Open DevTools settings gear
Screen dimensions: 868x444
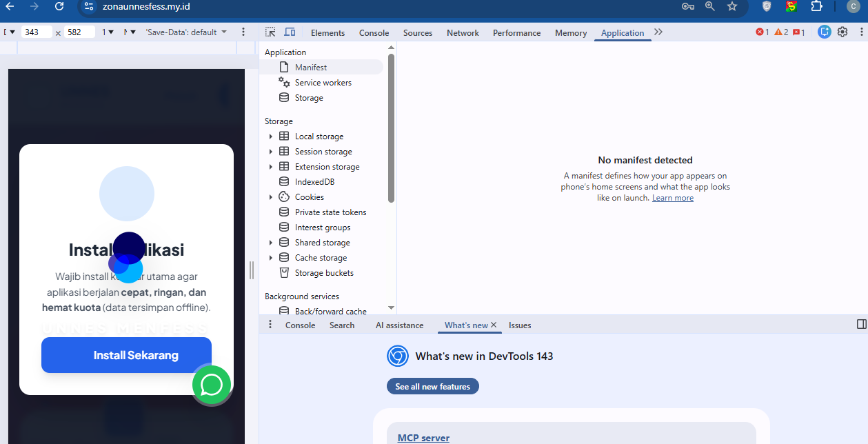(842, 32)
